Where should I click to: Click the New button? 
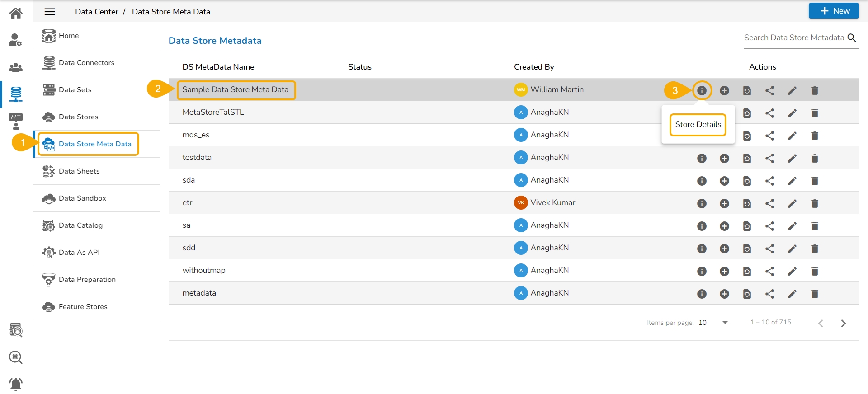pos(834,11)
